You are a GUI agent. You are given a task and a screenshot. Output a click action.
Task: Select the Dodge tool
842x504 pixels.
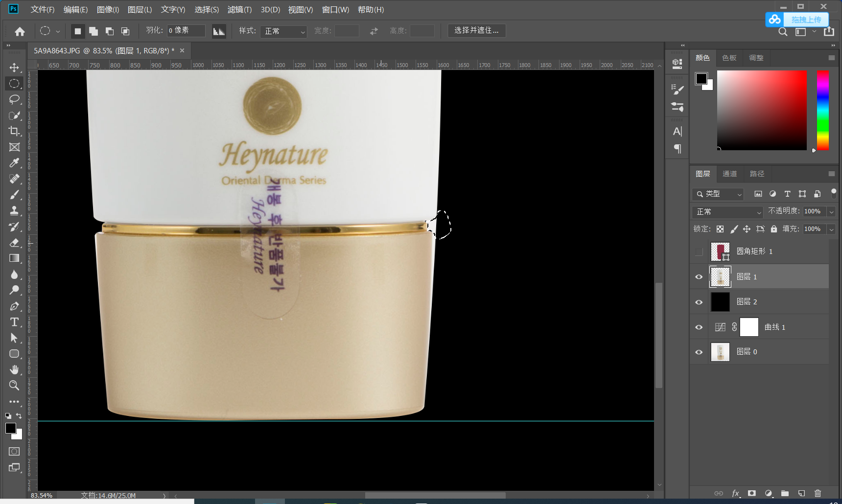click(14, 290)
